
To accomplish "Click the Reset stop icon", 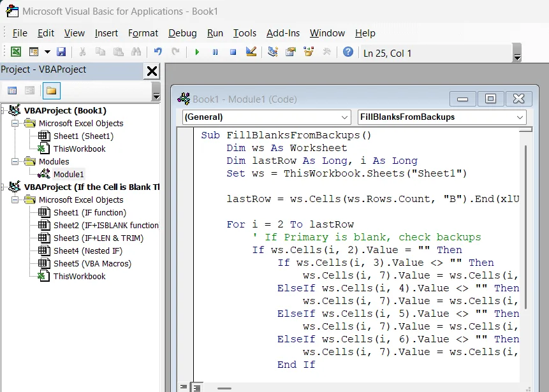I will click(233, 52).
